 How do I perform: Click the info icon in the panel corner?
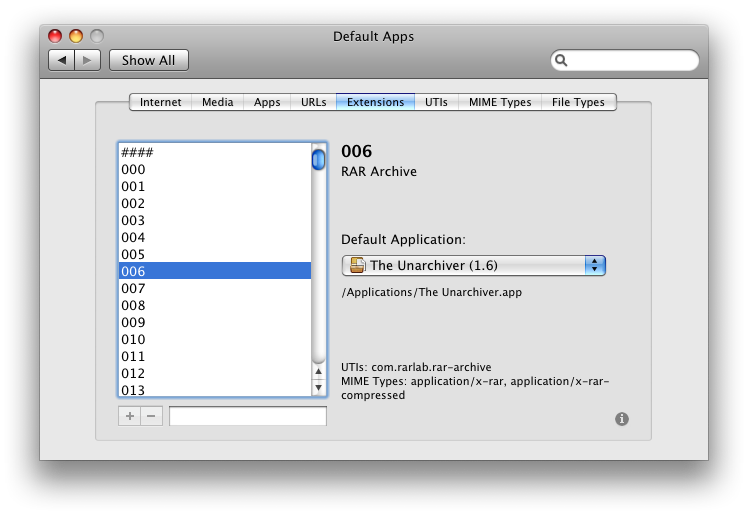(622, 419)
